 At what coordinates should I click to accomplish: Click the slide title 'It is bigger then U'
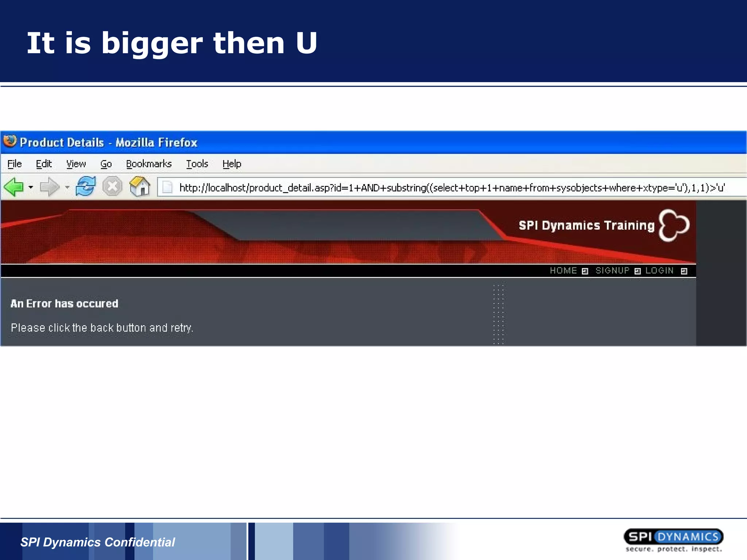click(172, 43)
